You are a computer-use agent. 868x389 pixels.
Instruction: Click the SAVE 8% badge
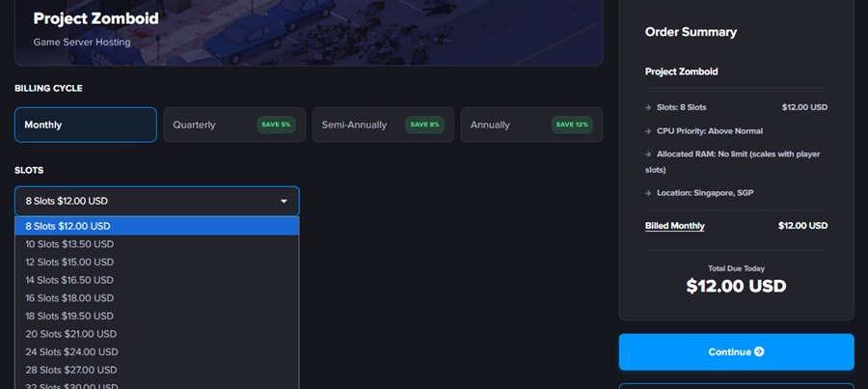424,125
